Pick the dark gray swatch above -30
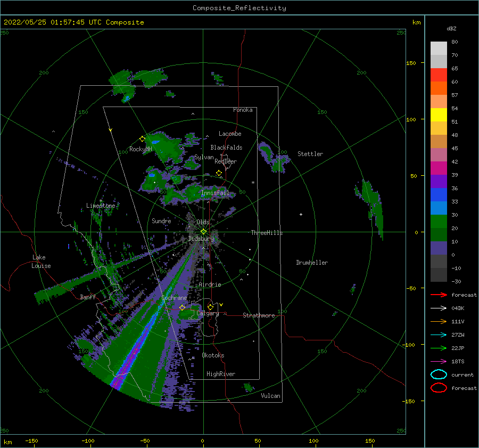The height and width of the screenshot is (448, 479). pos(439,275)
